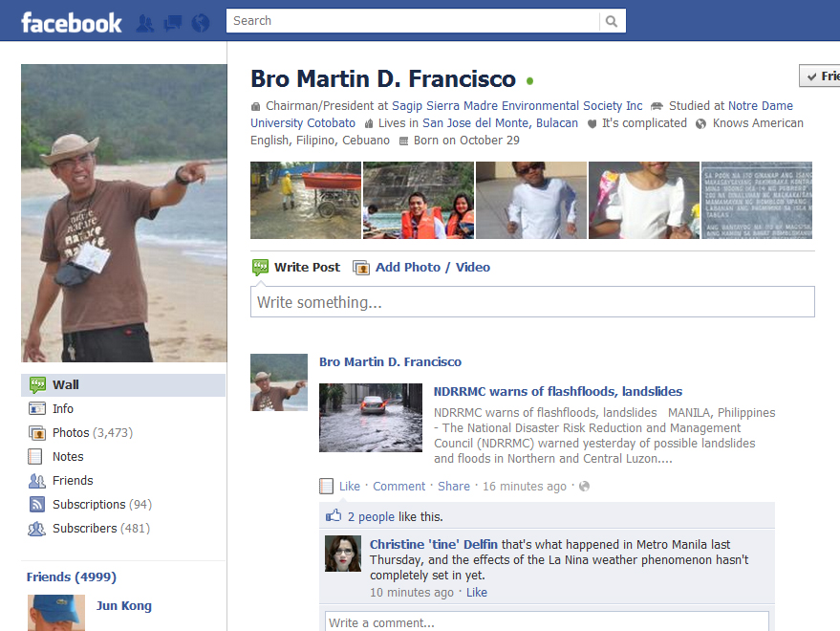Click the Write something status box
This screenshot has width=840, height=631.
coord(532,302)
